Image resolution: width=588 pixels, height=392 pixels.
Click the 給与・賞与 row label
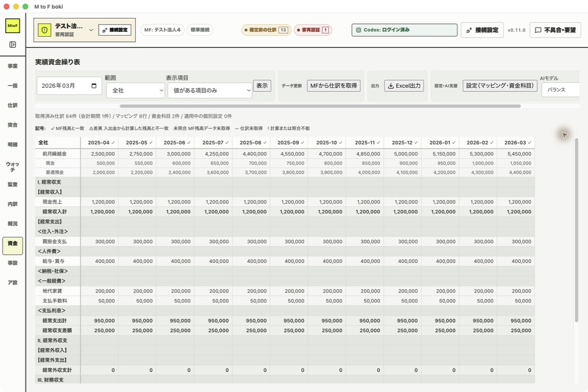tap(53, 261)
